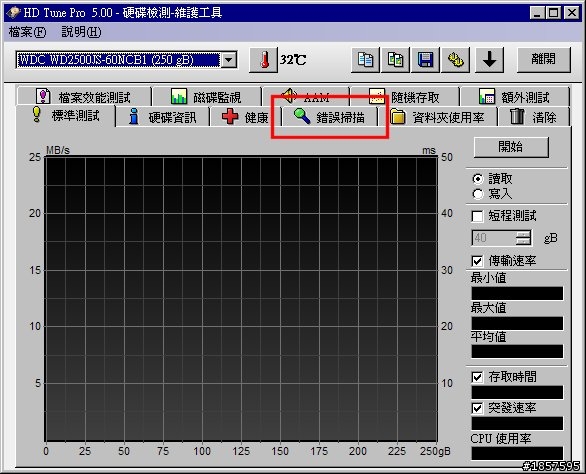Image resolution: width=586 pixels, height=474 pixels.
Task: Select the 寫入 write radio button
Action: [478, 194]
